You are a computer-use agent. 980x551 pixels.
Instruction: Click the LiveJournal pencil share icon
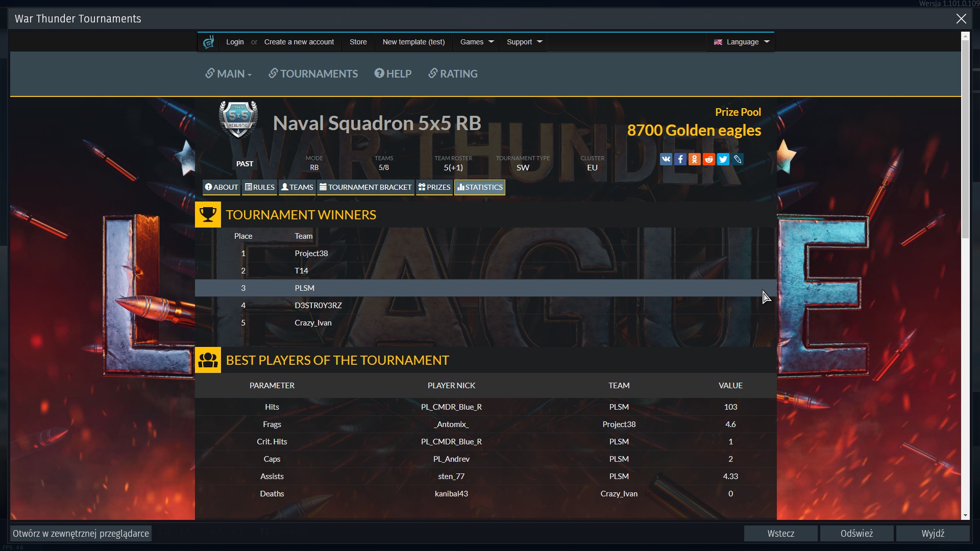point(738,159)
